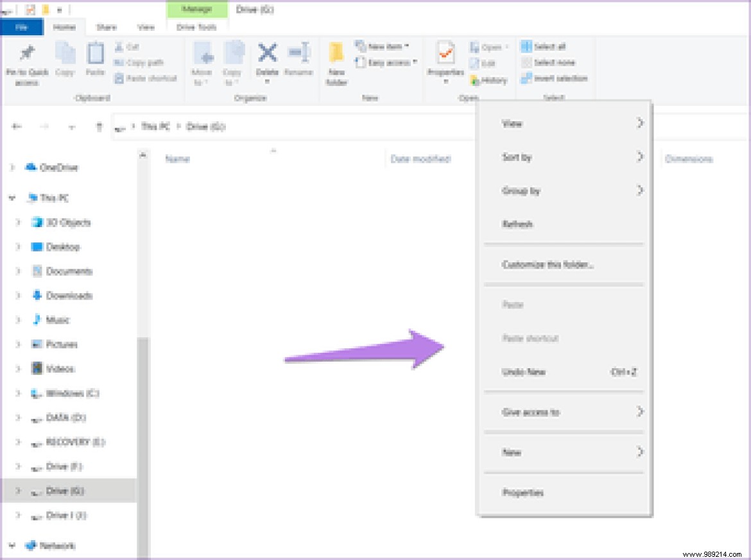This screenshot has width=751, height=560.
Task: Select Properties in the context menu
Action: click(x=523, y=493)
